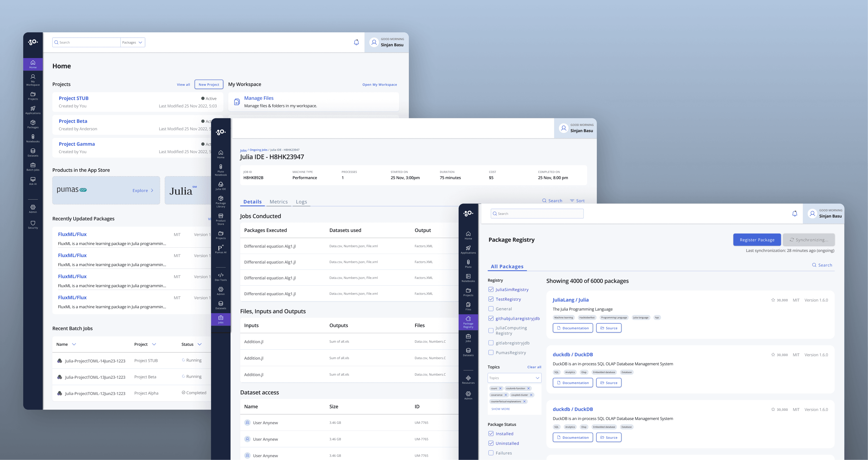Open the Packages search scope dropdown
Screen dimensions: 868x460
[133, 43]
